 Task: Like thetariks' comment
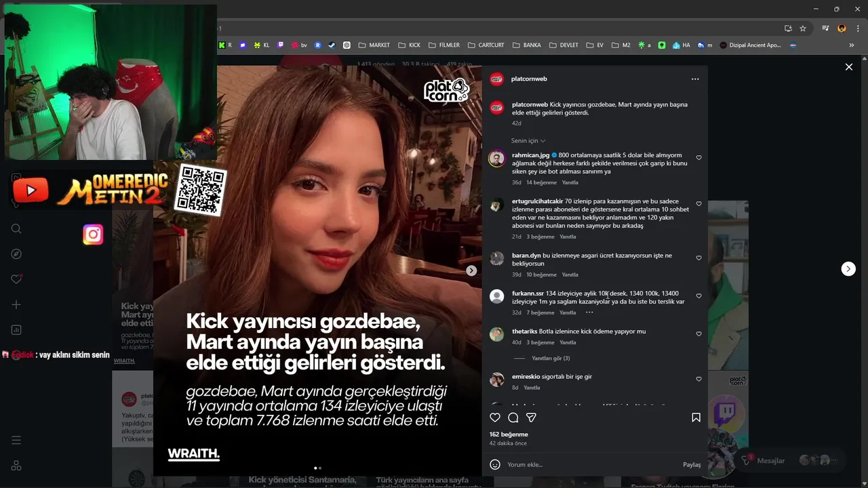click(x=698, y=334)
